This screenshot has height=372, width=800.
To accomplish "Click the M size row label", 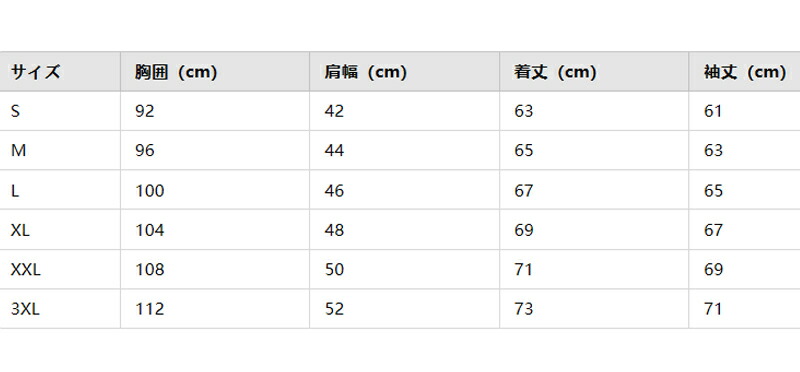I will [x=18, y=151].
